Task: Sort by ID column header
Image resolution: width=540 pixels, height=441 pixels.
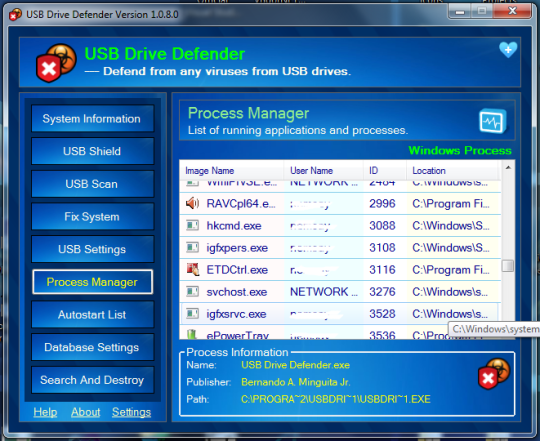Action: 385,171
